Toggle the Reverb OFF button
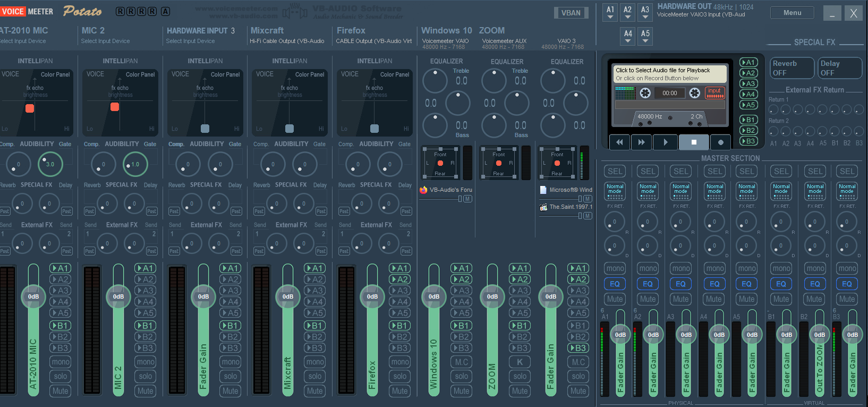868x407 pixels. [792, 68]
